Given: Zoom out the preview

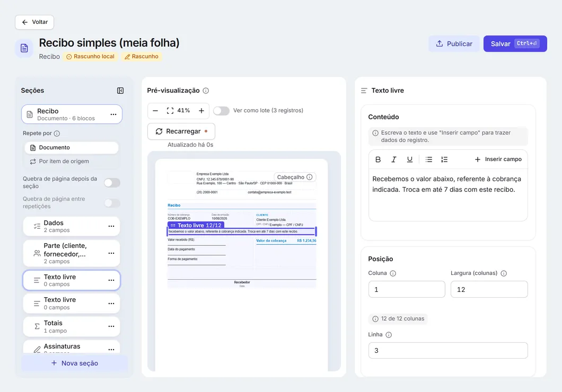Looking at the screenshot, I should (x=155, y=111).
